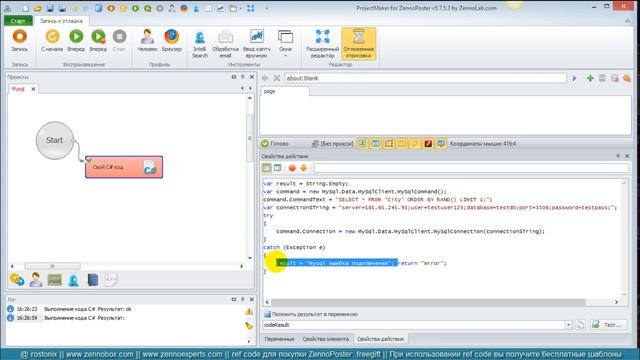Image resolution: width=640 pixels, height=360 pixels.
Task: Click blue book icon below project canvas
Action: tap(93, 280)
